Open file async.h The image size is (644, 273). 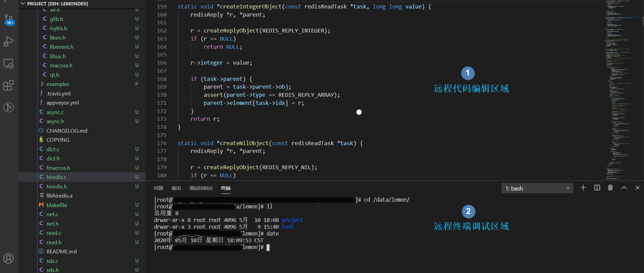pyautogui.click(x=55, y=121)
